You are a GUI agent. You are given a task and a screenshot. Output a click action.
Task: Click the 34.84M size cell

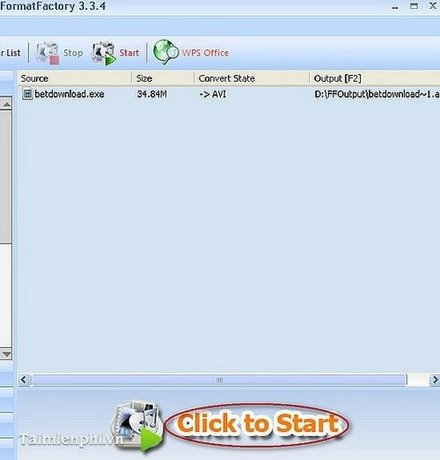(152, 94)
